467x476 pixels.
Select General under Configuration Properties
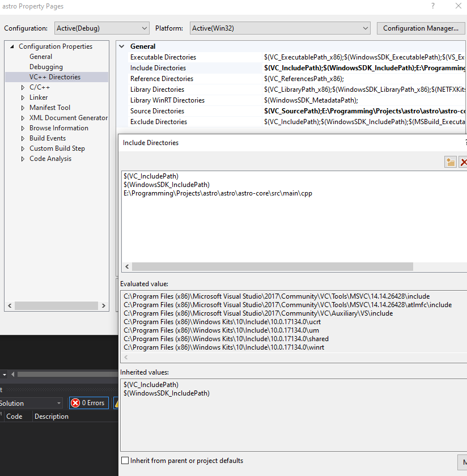[x=41, y=57]
